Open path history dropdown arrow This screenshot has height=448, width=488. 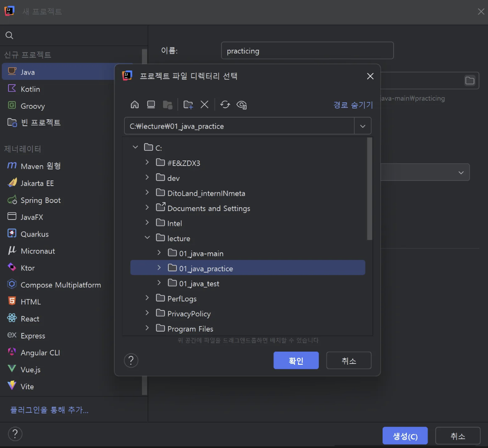pos(363,126)
